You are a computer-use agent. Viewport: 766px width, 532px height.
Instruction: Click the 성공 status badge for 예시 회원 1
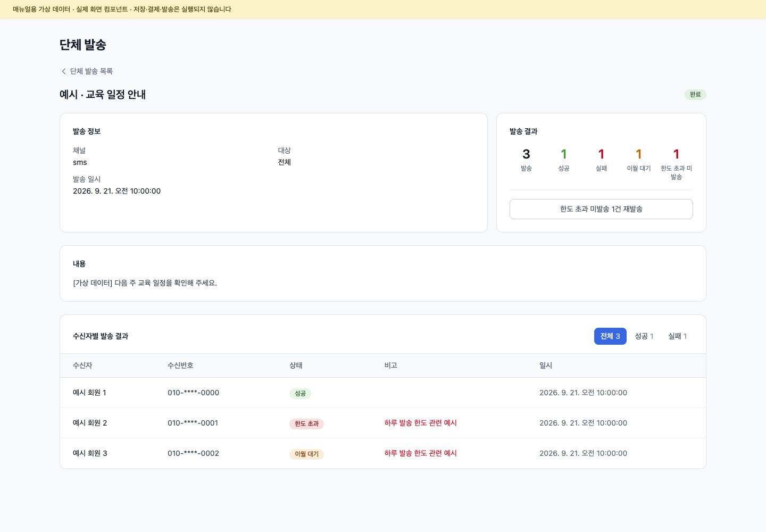tap(300, 394)
